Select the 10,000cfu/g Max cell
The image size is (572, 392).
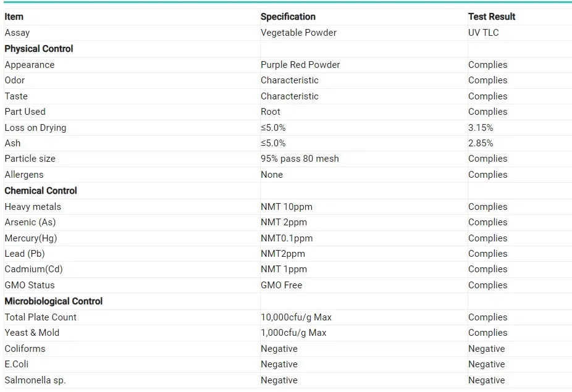point(296,317)
